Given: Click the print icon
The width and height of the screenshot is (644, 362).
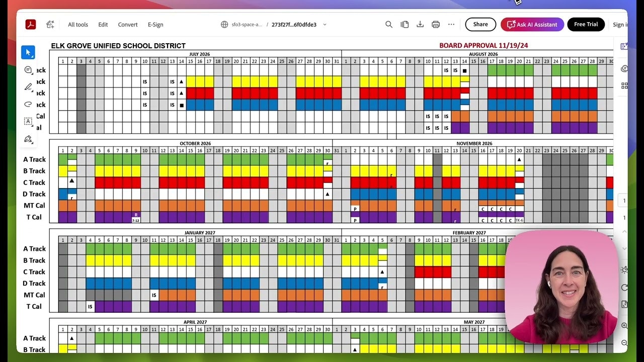Looking at the screenshot, I should click(435, 24).
